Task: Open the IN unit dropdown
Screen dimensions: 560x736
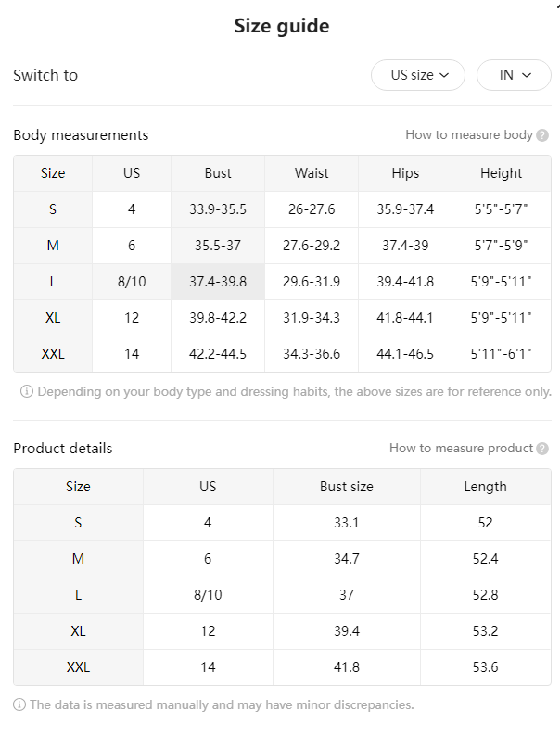Action: pos(514,75)
